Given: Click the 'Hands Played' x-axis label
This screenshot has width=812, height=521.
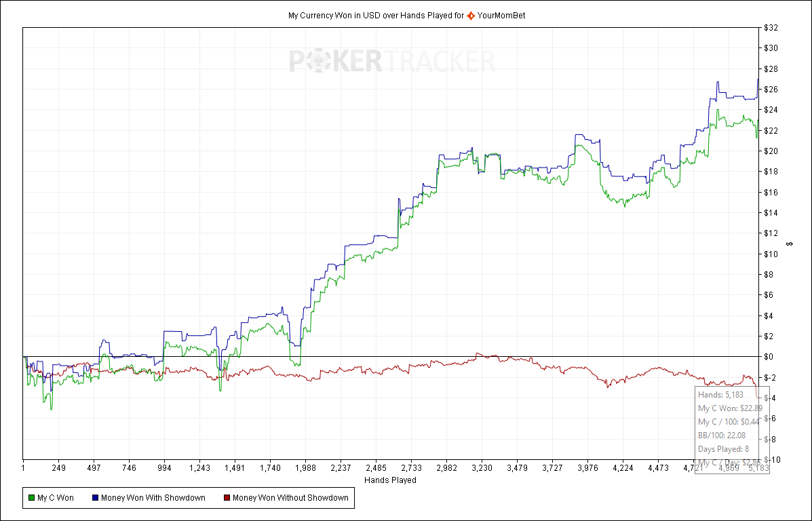Looking at the screenshot, I should point(391,480).
